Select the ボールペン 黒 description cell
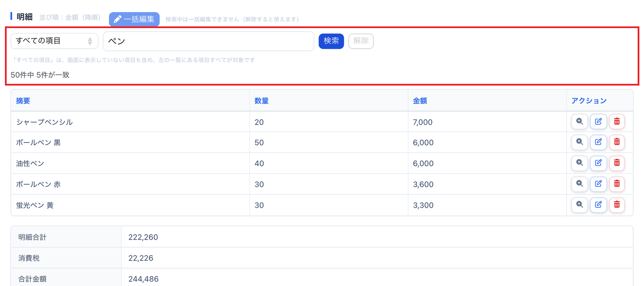Image resolution: width=644 pixels, height=286 pixels. click(x=130, y=143)
